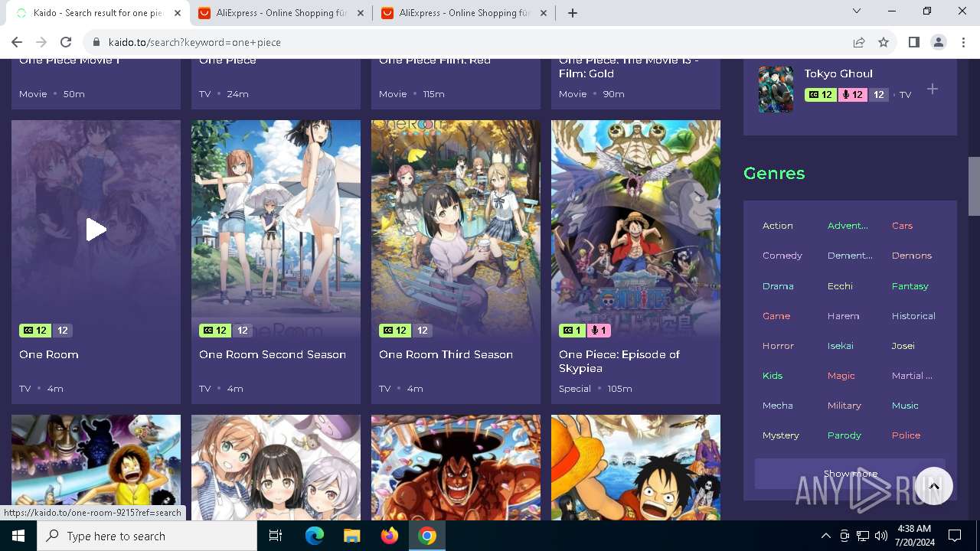Launch Firefox from taskbar
This screenshot has width=980, height=551.
[x=390, y=536]
